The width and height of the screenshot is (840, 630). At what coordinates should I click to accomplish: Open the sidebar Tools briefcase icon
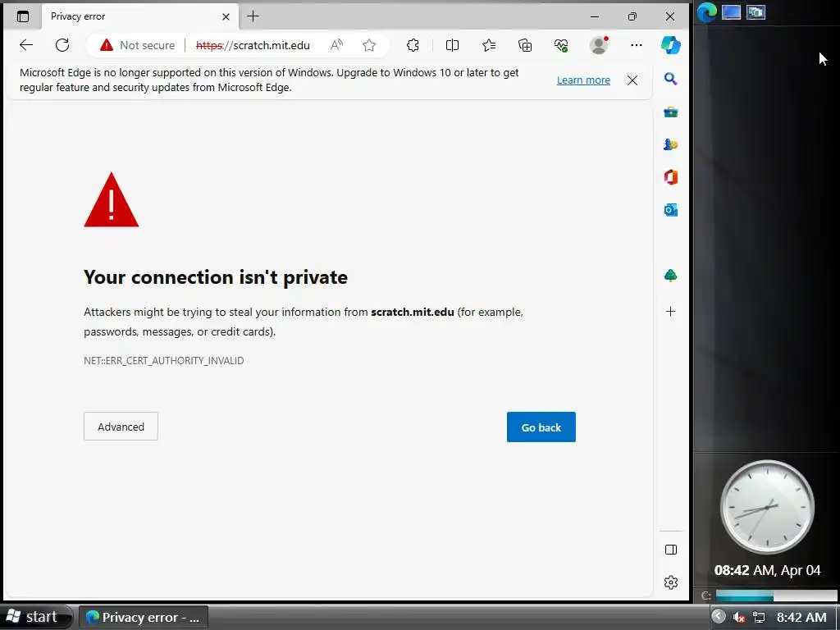(x=671, y=112)
